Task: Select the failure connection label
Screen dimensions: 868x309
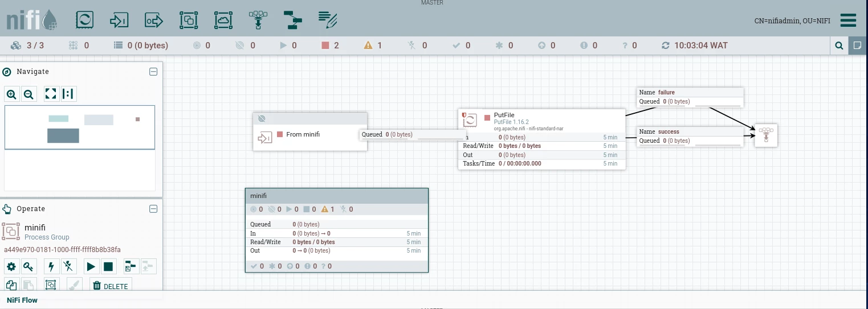Action: pyautogui.click(x=690, y=97)
